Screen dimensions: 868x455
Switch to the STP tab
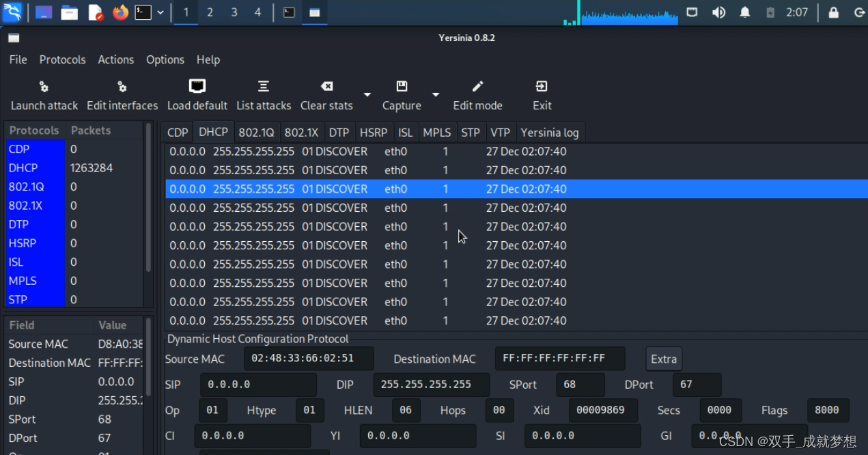tap(471, 133)
